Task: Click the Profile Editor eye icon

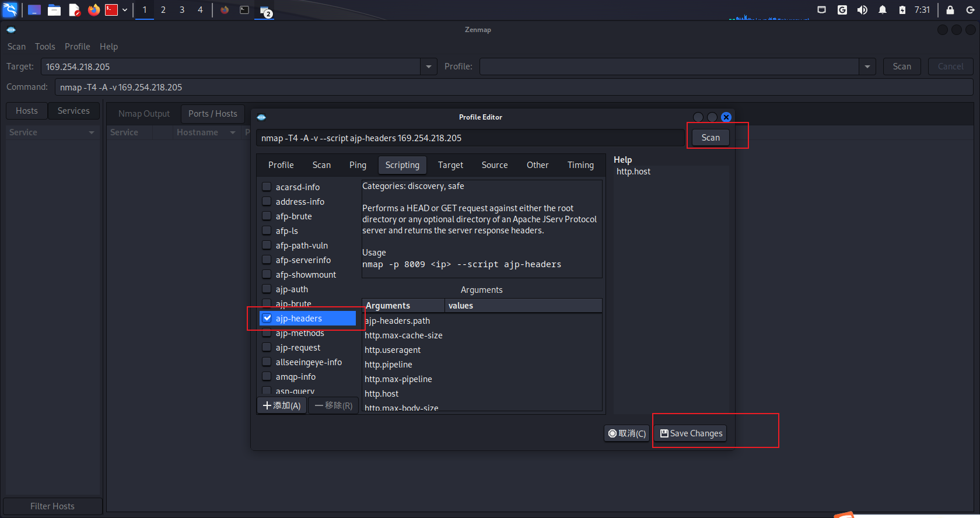Action: (261, 117)
